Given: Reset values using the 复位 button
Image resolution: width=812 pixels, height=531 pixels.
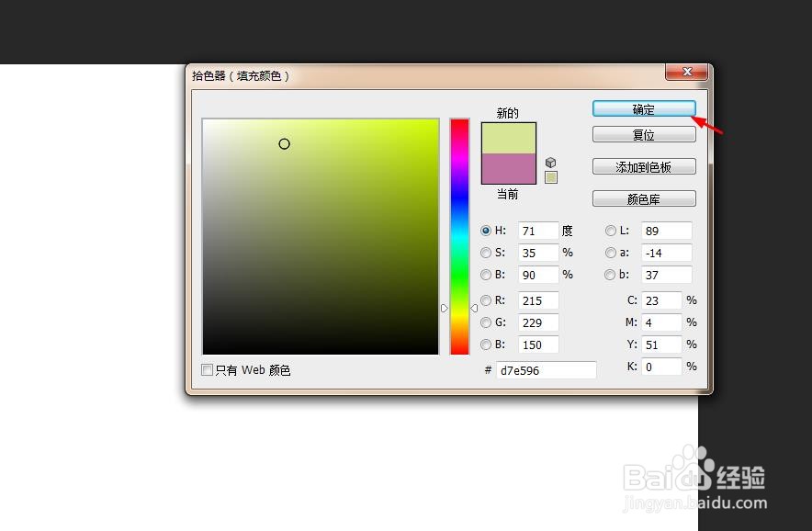Looking at the screenshot, I should coord(644,135).
